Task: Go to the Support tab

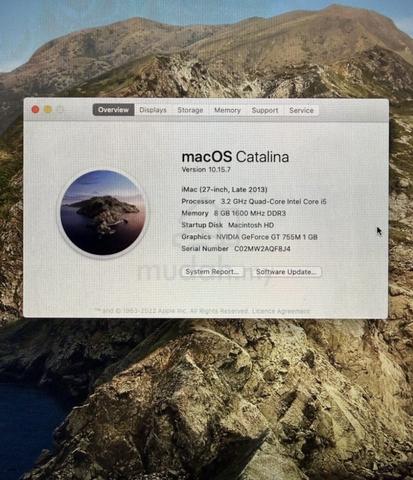Action: click(265, 110)
